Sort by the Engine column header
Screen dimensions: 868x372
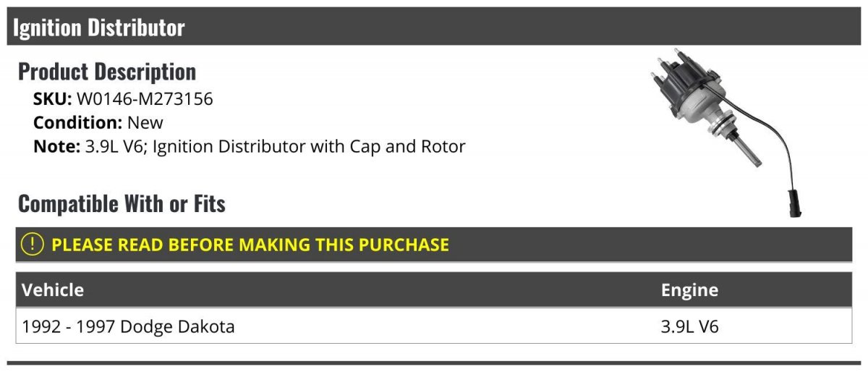tap(689, 290)
